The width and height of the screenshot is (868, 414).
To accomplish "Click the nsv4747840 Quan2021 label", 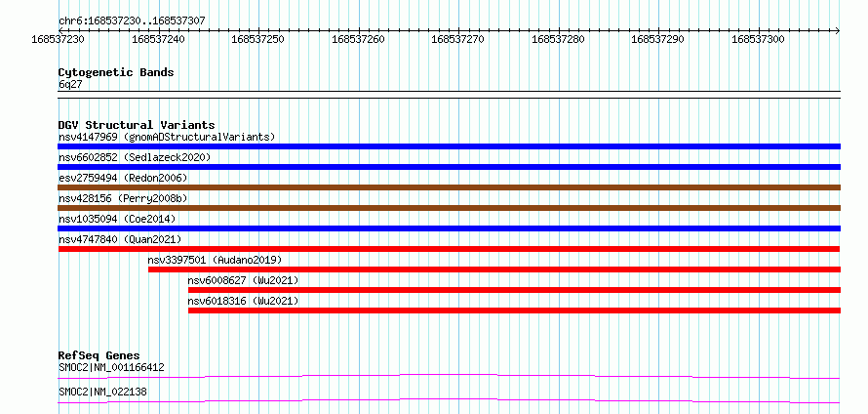I will (x=120, y=239).
